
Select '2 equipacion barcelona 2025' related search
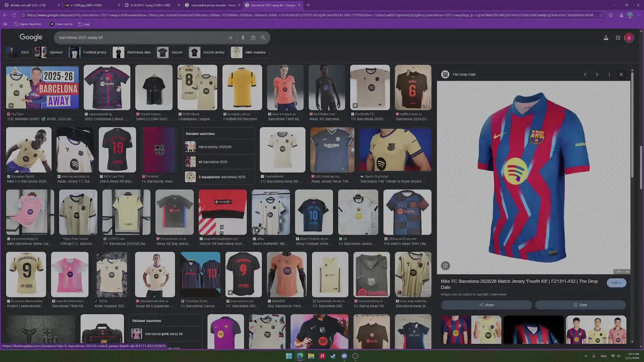coord(219,177)
